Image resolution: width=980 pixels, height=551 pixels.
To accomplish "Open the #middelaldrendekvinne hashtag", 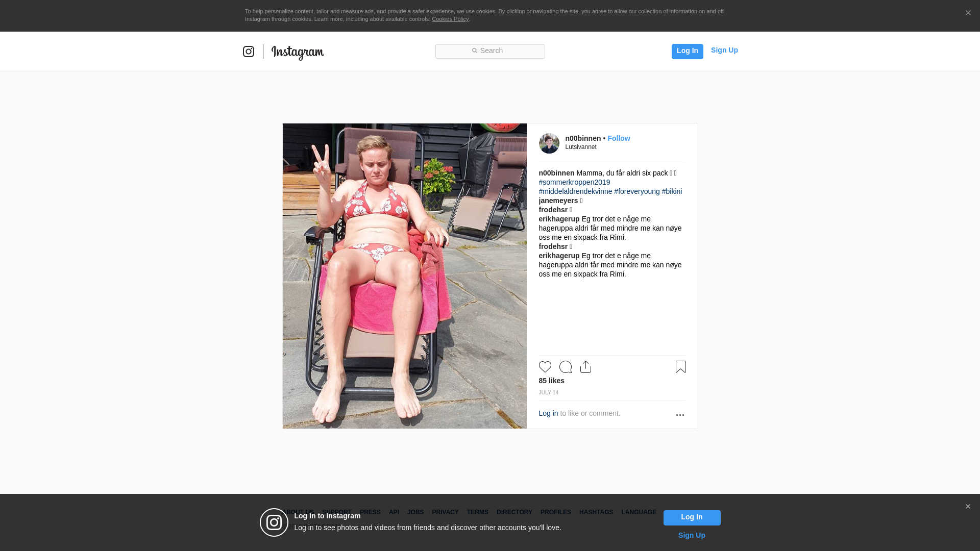I will pyautogui.click(x=575, y=191).
